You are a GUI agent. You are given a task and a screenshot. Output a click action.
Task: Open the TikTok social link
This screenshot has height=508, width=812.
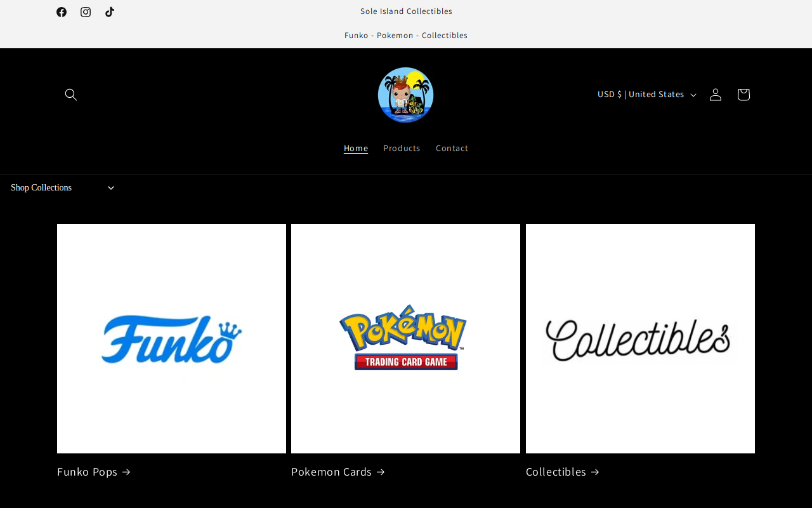[x=110, y=12]
